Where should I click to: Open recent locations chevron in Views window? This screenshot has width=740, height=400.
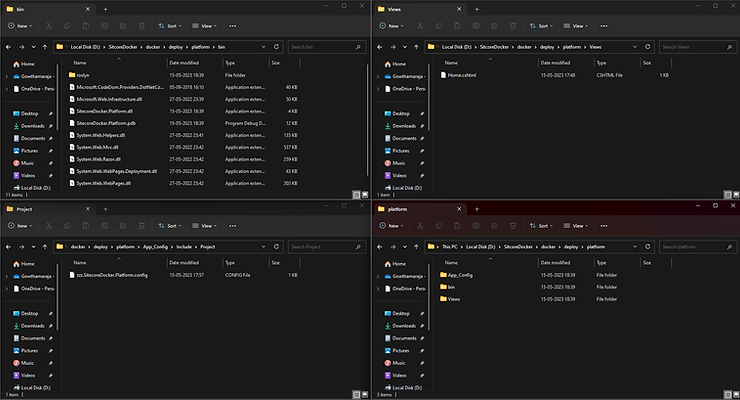point(404,47)
